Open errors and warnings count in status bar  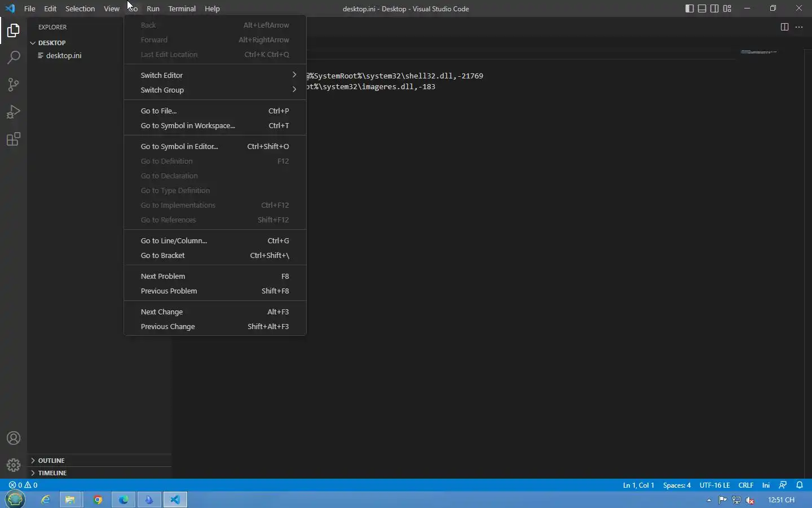(x=23, y=485)
